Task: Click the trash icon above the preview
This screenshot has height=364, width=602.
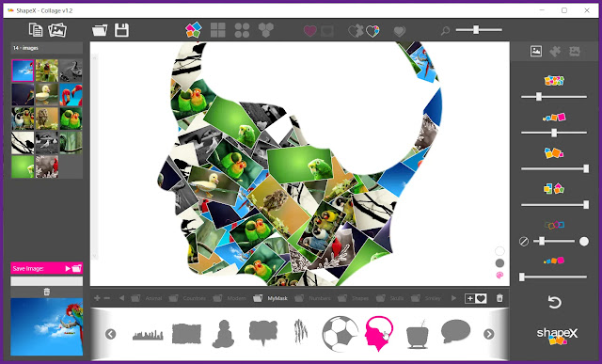Action: point(47,293)
